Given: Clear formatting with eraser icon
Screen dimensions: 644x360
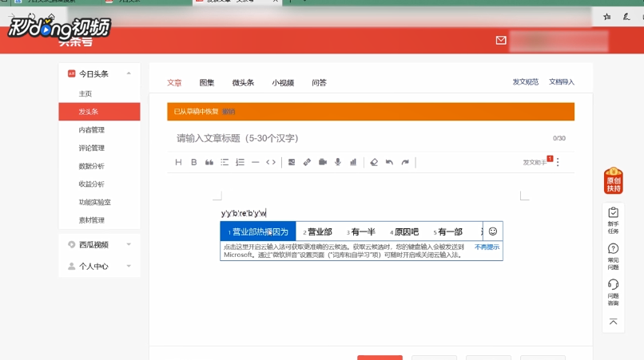Looking at the screenshot, I should click(x=374, y=162).
